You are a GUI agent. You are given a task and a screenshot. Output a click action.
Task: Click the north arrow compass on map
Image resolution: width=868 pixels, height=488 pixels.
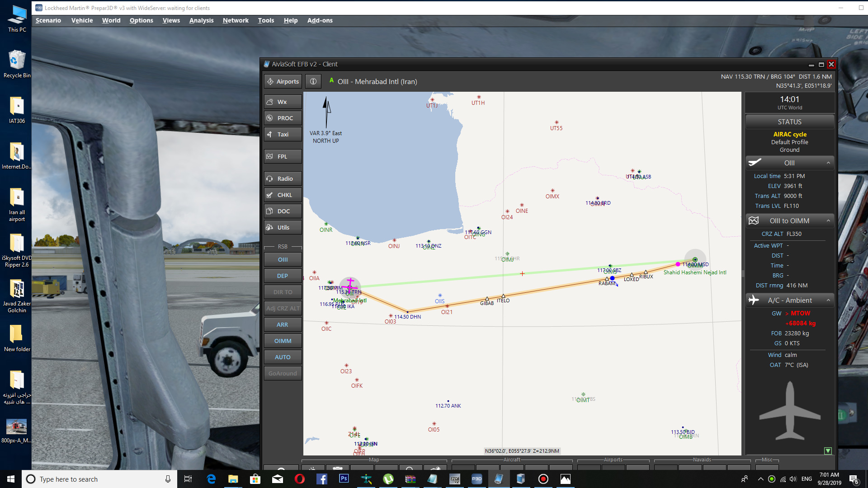(326, 112)
